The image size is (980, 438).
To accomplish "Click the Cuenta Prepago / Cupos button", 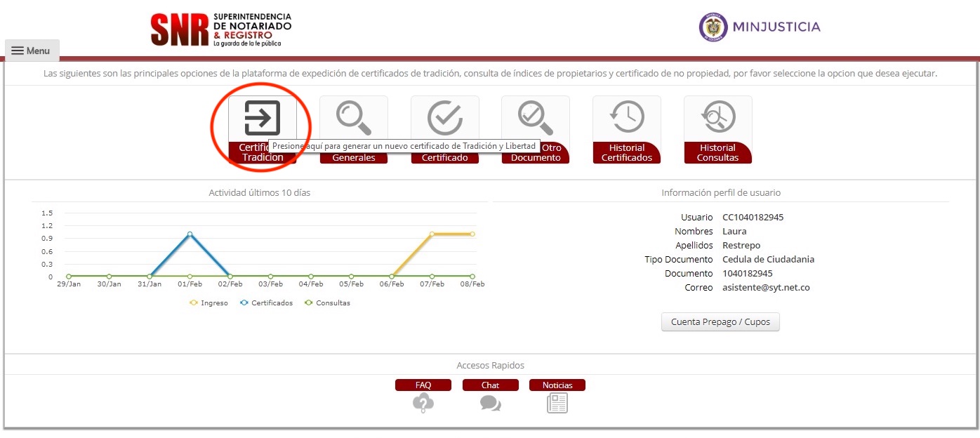I will tap(720, 322).
